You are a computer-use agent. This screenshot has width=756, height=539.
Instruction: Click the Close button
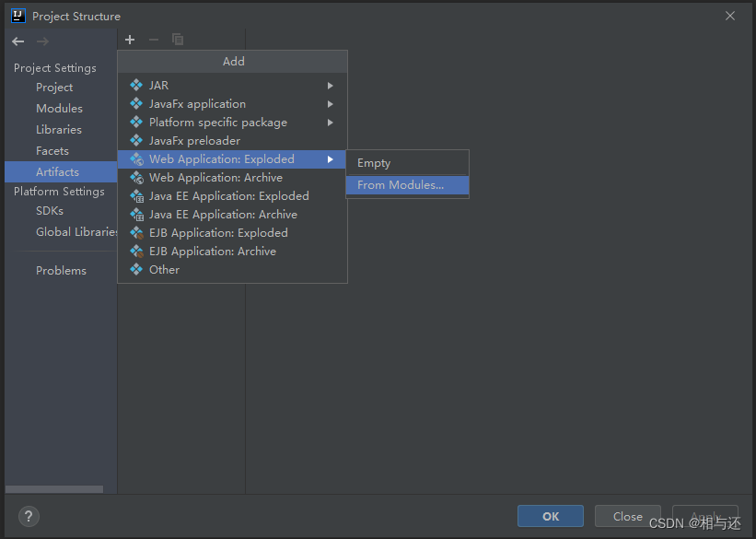628,516
